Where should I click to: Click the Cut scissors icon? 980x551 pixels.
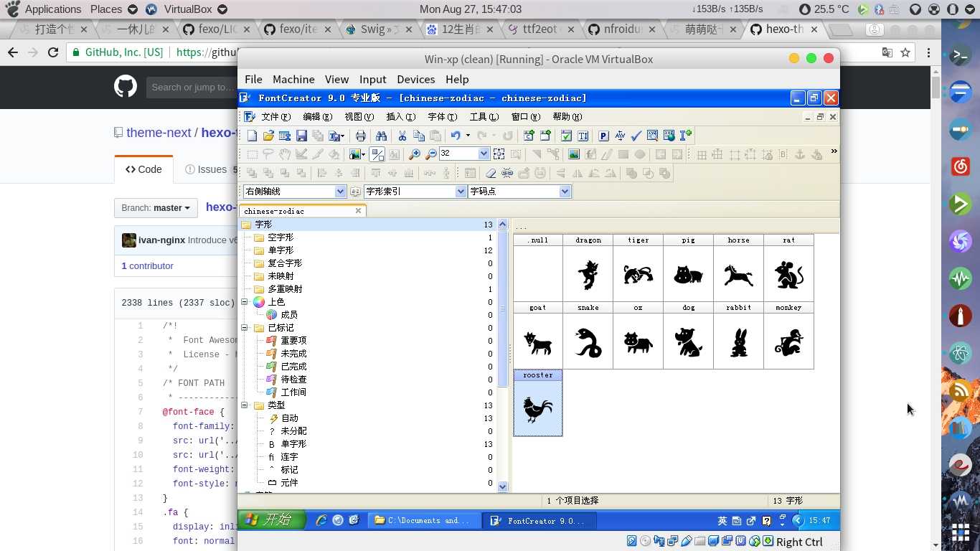(x=402, y=136)
